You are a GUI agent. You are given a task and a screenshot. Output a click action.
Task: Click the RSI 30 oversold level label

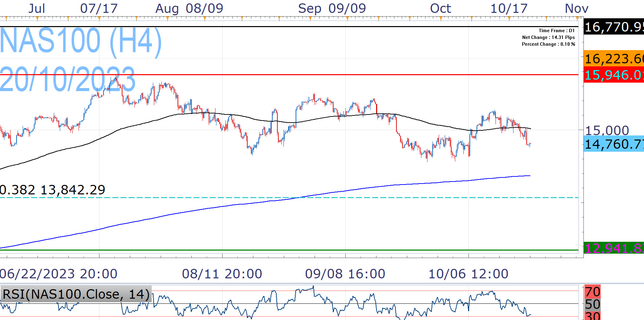[593, 316]
